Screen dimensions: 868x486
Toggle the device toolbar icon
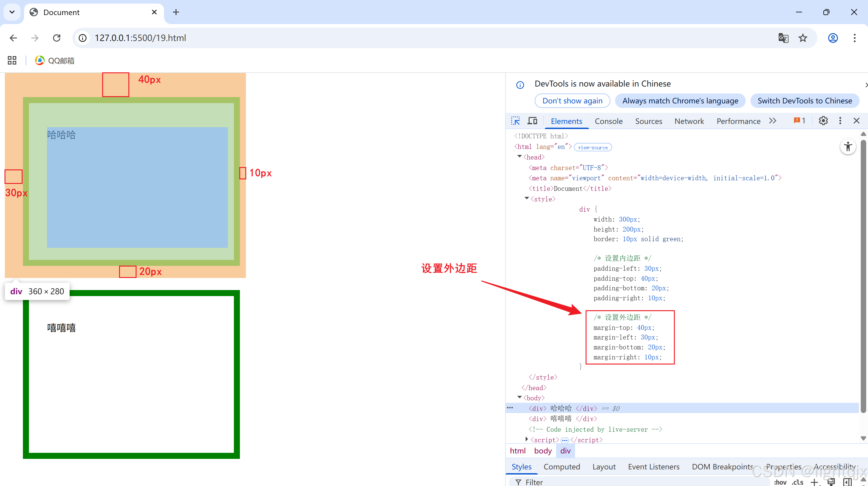(x=532, y=121)
